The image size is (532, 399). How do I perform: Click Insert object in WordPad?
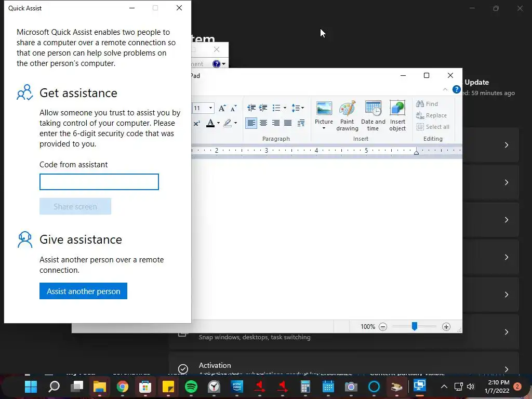397,115
